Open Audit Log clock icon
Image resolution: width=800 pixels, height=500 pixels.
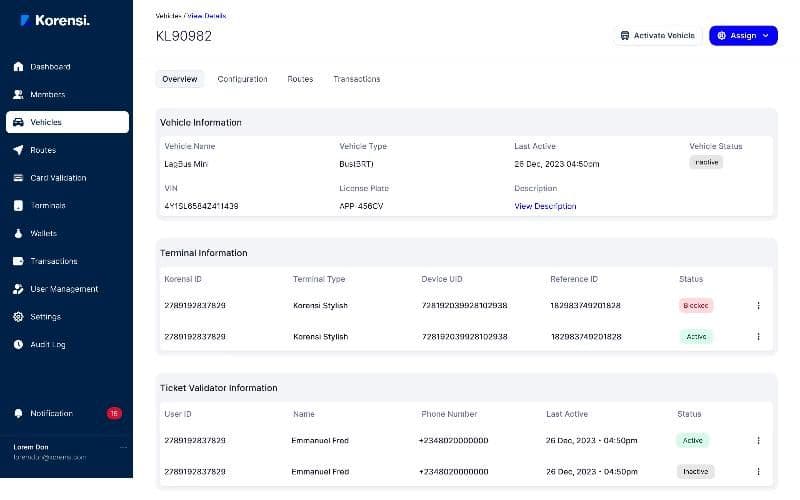tap(18, 344)
